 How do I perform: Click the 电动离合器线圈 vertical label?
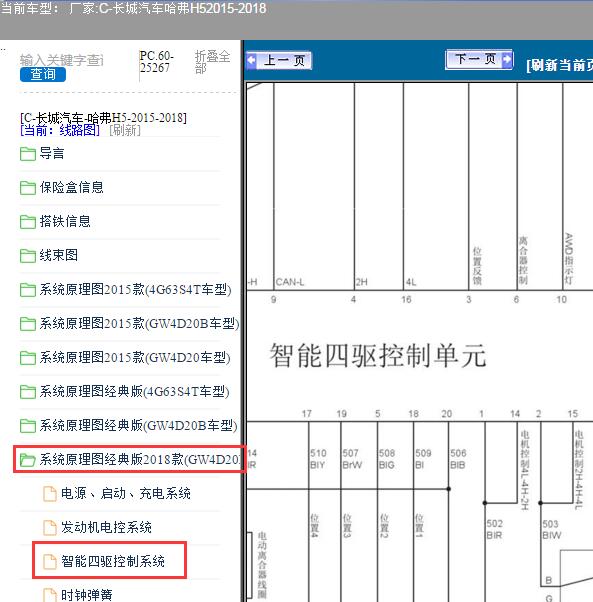262,565
